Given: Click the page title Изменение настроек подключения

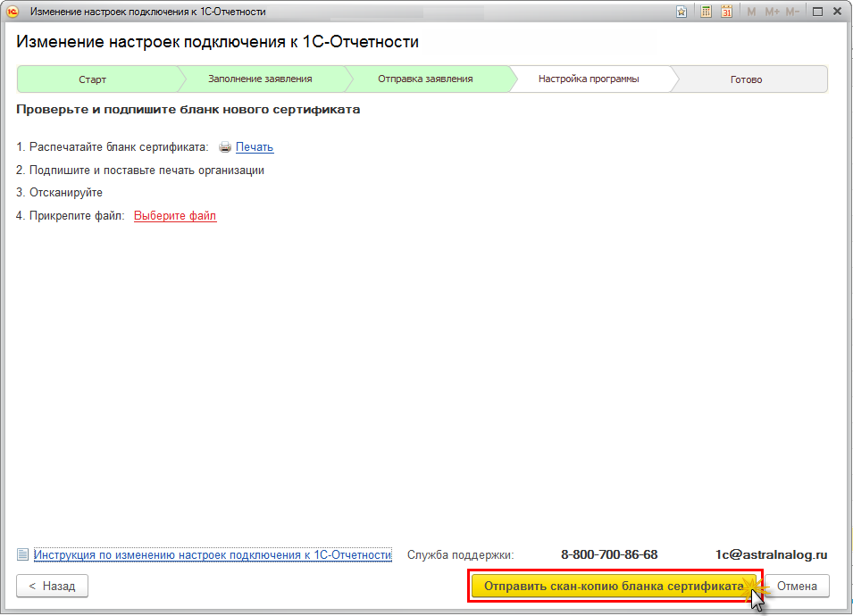Looking at the screenshot, I should (x=218, y=42).
